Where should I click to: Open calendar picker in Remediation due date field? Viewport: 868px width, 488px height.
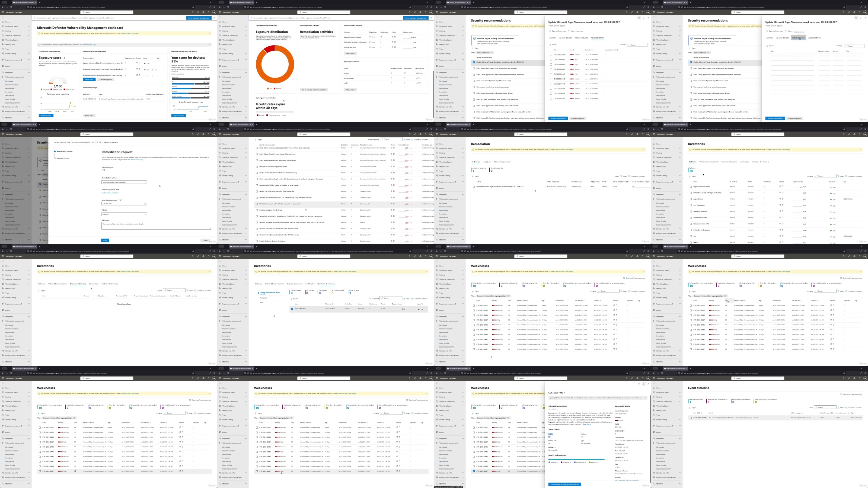(145, 203)
